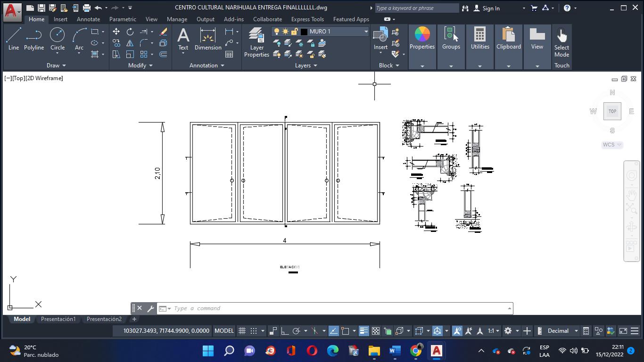
Task: Click the Mirror tool icon
Action: click(130, 43)
